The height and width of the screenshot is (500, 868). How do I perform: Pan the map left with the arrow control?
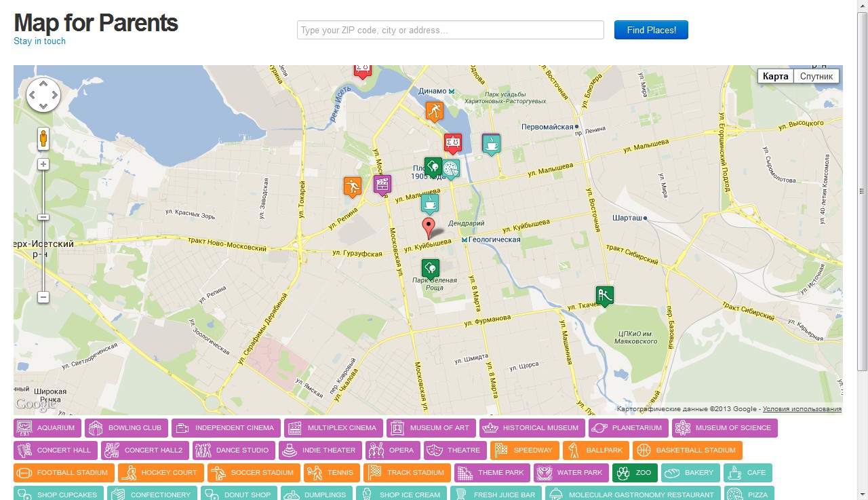[32, 96]
